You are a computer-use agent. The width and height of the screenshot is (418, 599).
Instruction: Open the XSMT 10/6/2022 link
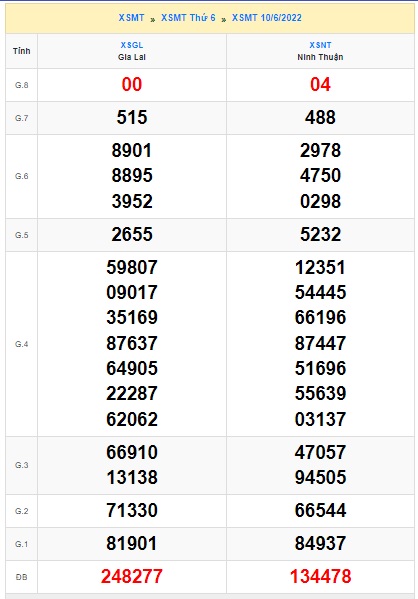tap(267, 18)
